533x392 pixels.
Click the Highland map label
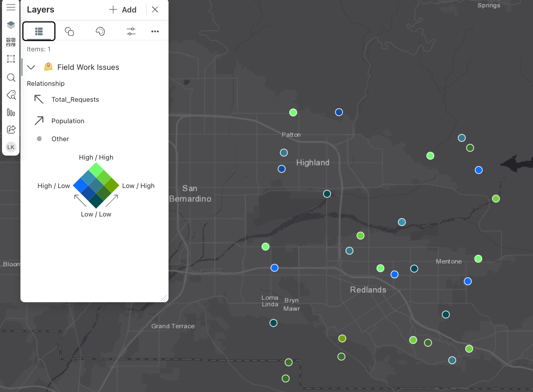(x=313, y=163)
